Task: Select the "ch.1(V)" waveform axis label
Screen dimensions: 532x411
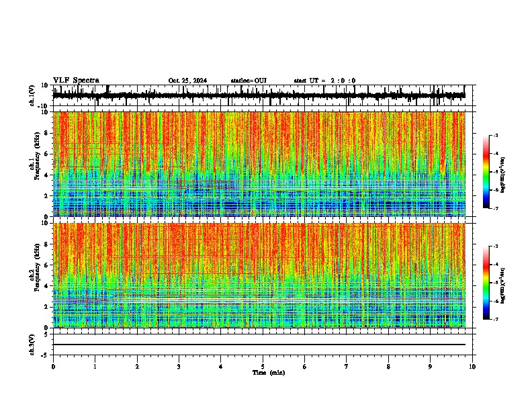Action: (x=32, y=95)
